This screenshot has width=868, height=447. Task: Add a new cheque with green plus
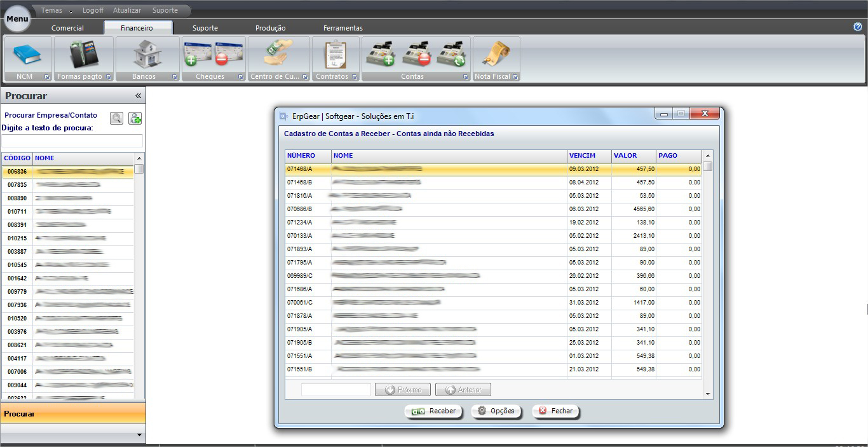197,55
